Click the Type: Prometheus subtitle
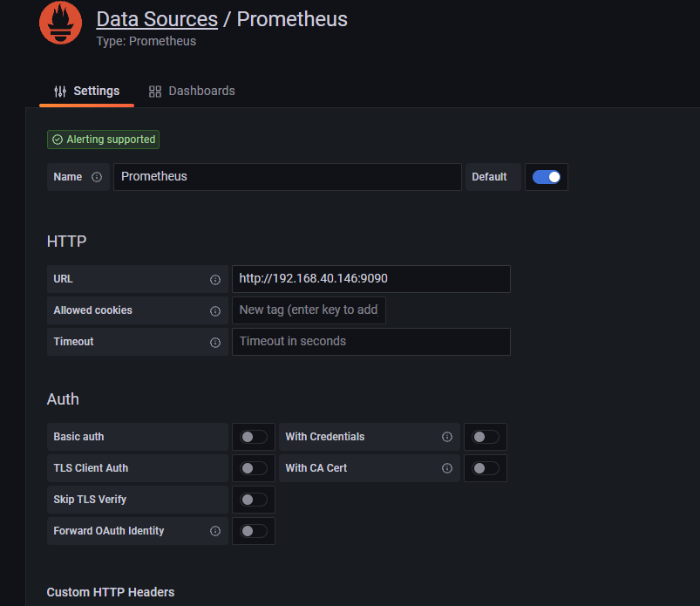This screenshot has height=606, width=700. pos(146,41)
